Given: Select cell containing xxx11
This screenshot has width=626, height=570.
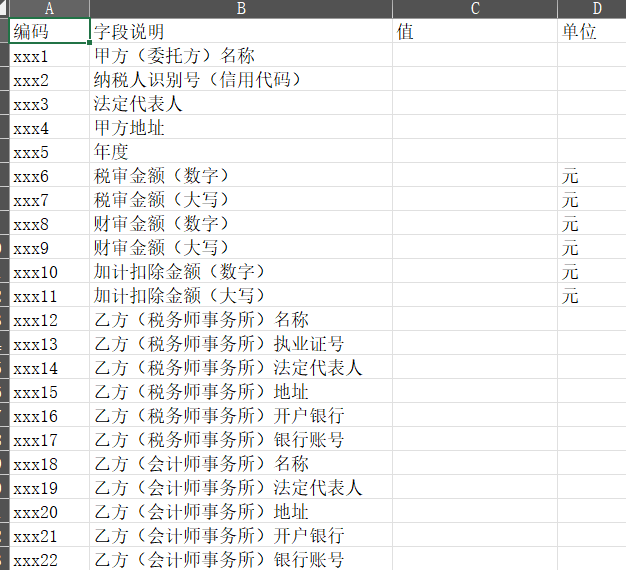Looking at the screenshot, I should [50, 295].
